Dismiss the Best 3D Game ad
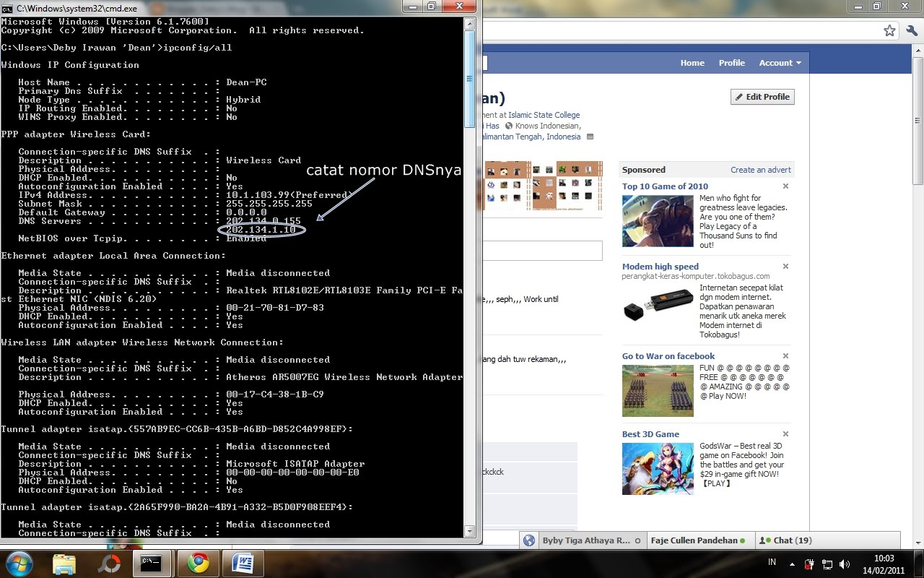Image resolution: width=924 pixels, height=578 pixels. (x=786, y=434)
